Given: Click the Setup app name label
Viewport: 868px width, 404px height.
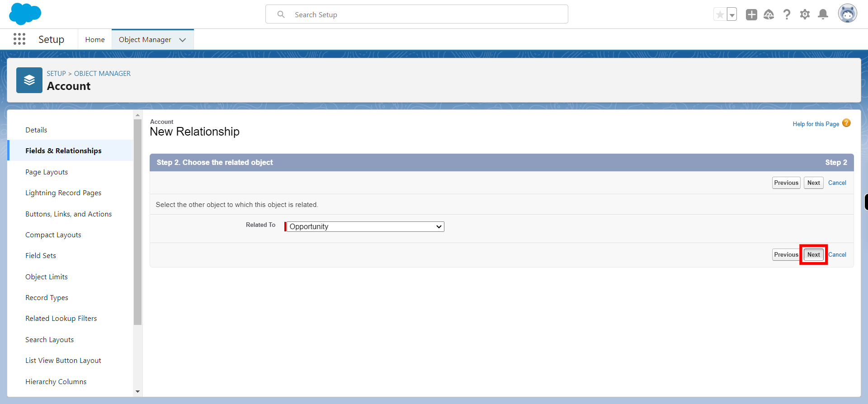Looking at the screenshot, I should (x=51, y=39).
